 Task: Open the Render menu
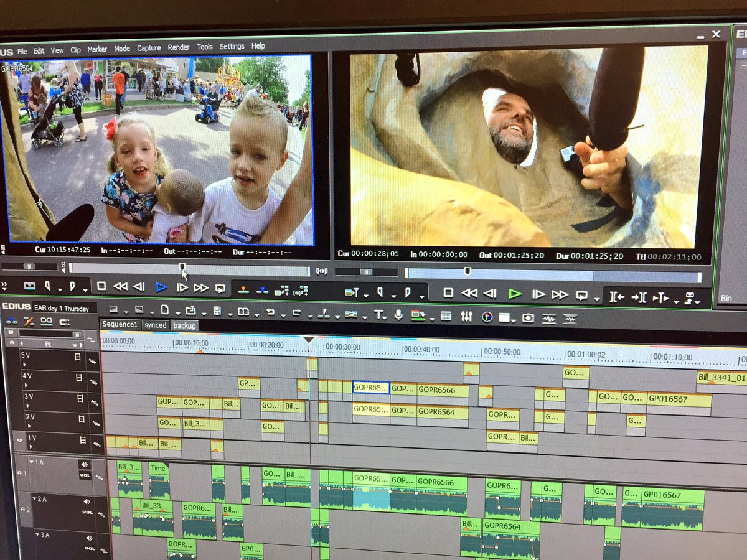click(x=179, y=47)
